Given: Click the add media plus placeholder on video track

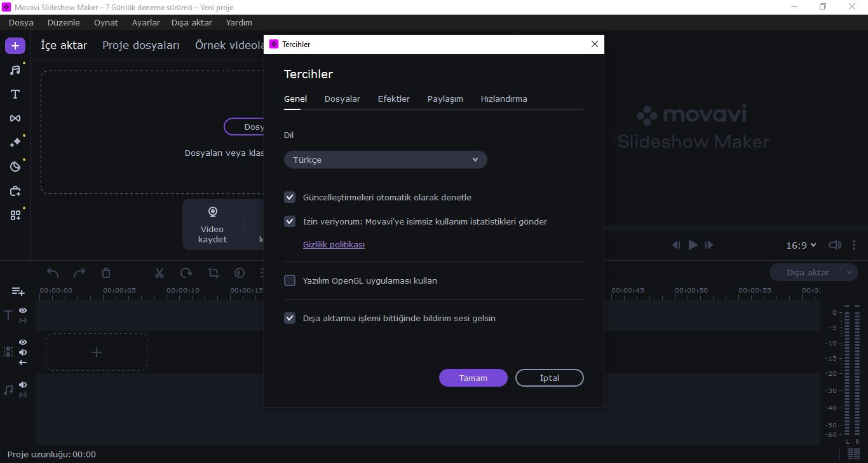Looking at the screenshot, I should 97,352.
